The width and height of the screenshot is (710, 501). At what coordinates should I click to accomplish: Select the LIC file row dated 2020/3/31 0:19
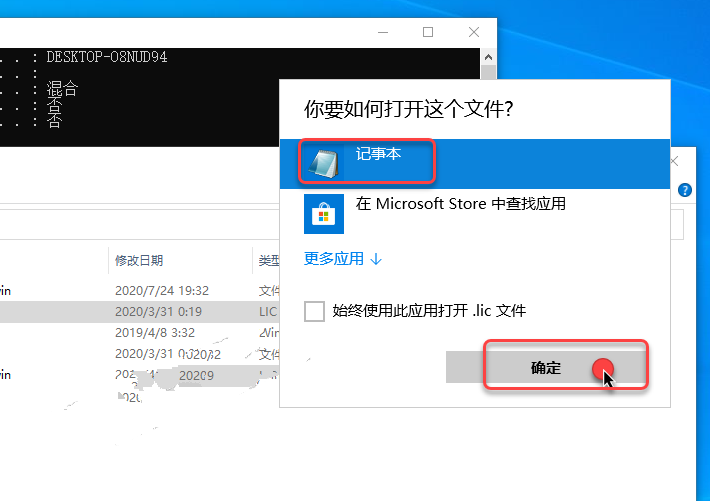(139, 312)
